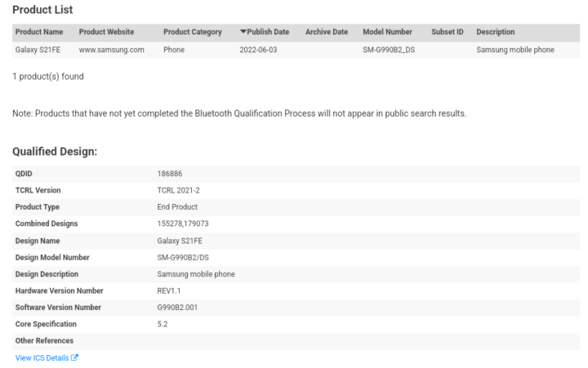Click the Product Category column header
This screenshot has height=368, width=588.
pos(193,32)
